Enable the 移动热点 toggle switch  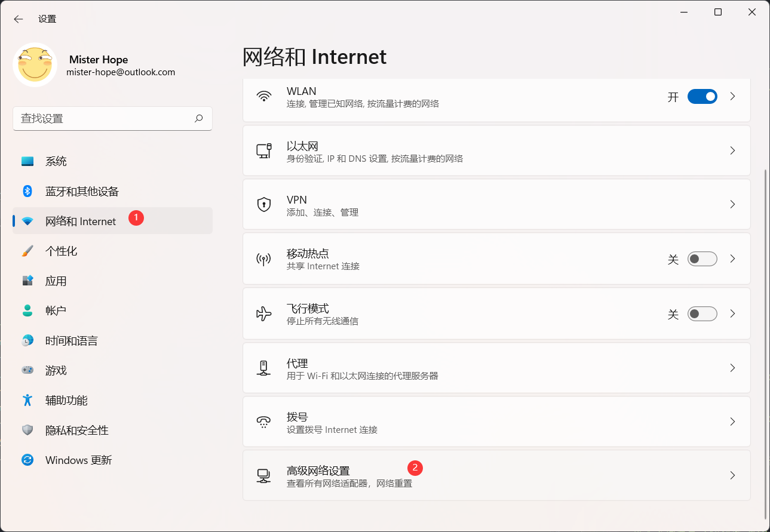(702, 259)
